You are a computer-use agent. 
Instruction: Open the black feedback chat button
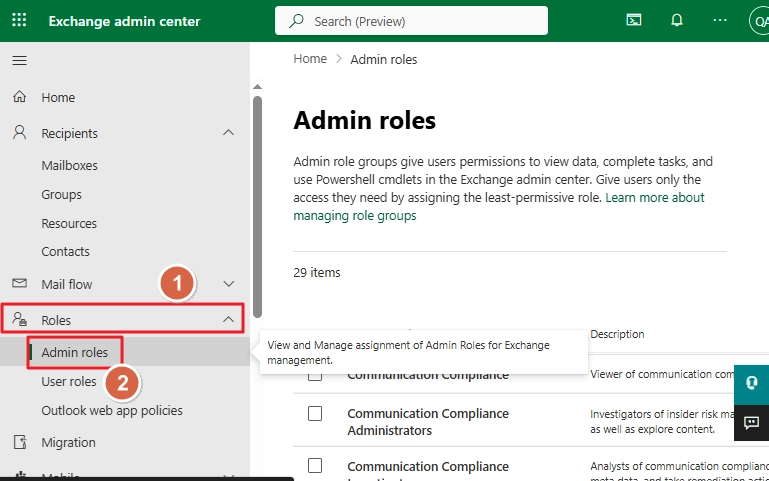(x=751, y=423)
